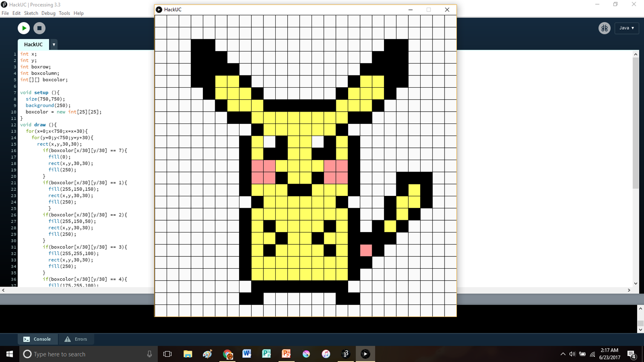
Task: Open the pink round app on the taskbar
Action: (306, 354)
